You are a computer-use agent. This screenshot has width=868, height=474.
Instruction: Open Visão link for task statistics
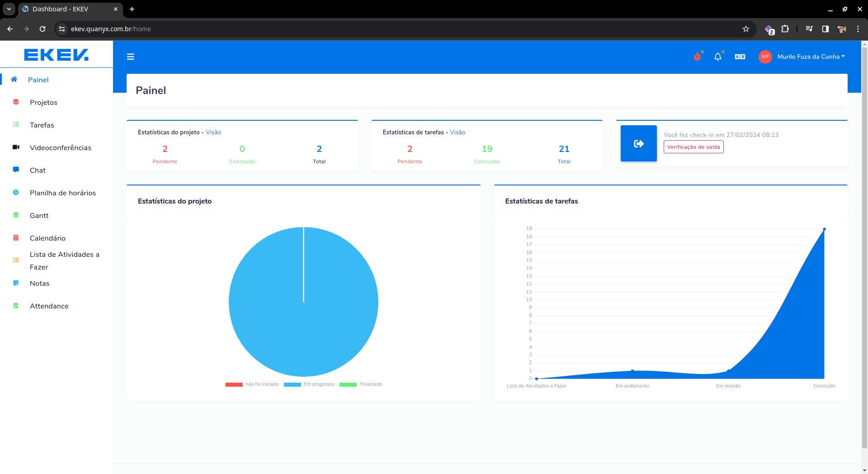pyautogui.click(x=458, y=133)
